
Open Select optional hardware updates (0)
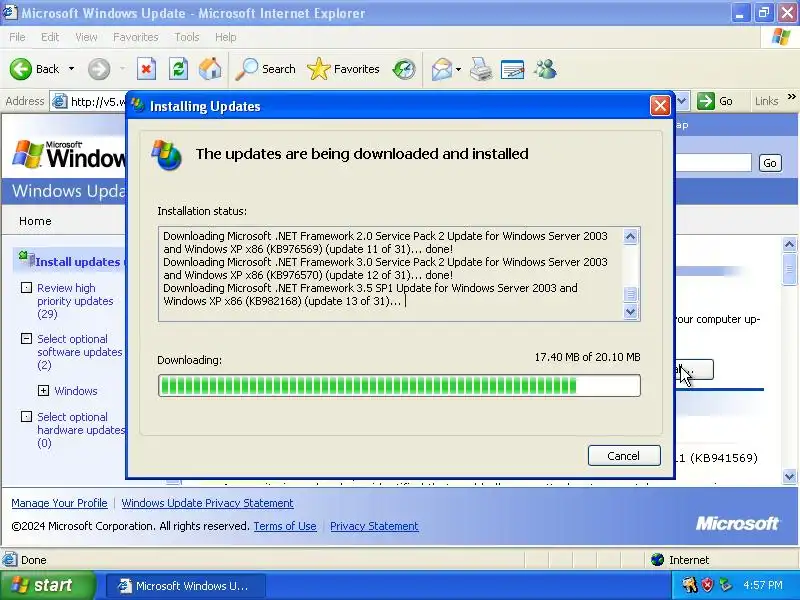click(81, 430)
